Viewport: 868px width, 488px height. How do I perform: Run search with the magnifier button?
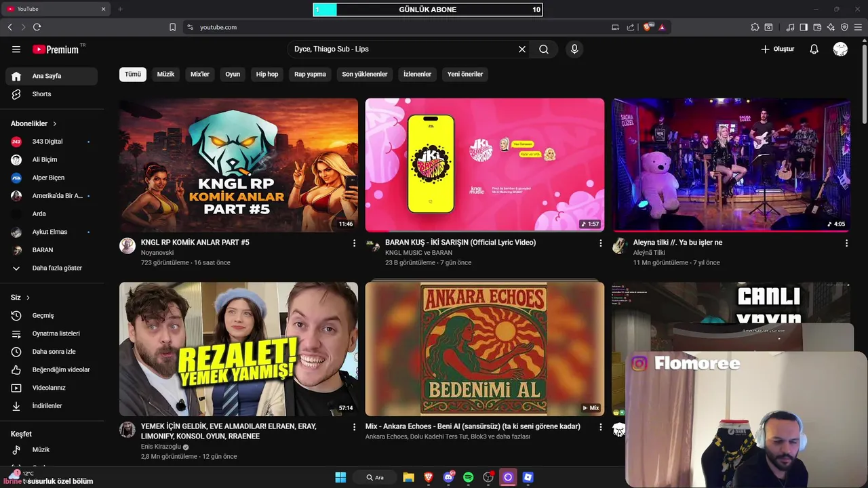pyautogui.click(x=544, y=49)
